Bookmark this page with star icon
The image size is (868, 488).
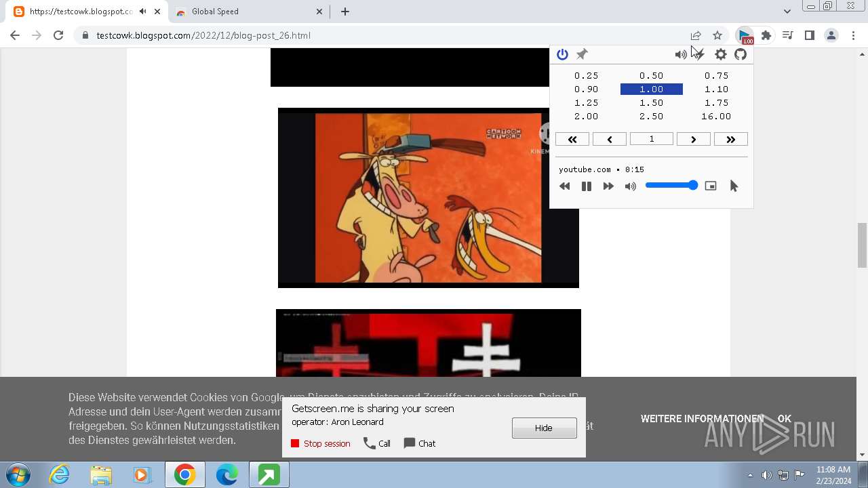tap(717, 35)
